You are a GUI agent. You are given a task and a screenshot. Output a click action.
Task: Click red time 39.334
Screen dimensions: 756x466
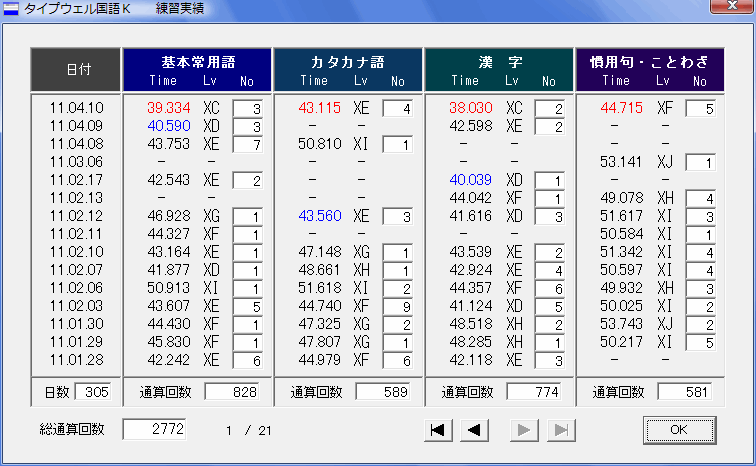point(169,108)
